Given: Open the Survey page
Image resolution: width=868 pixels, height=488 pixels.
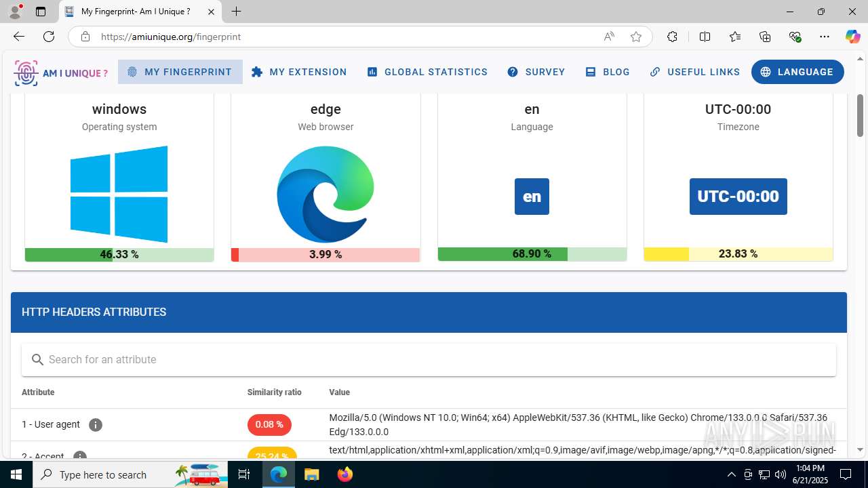Looking at the screenshot, I should [536, 72].
